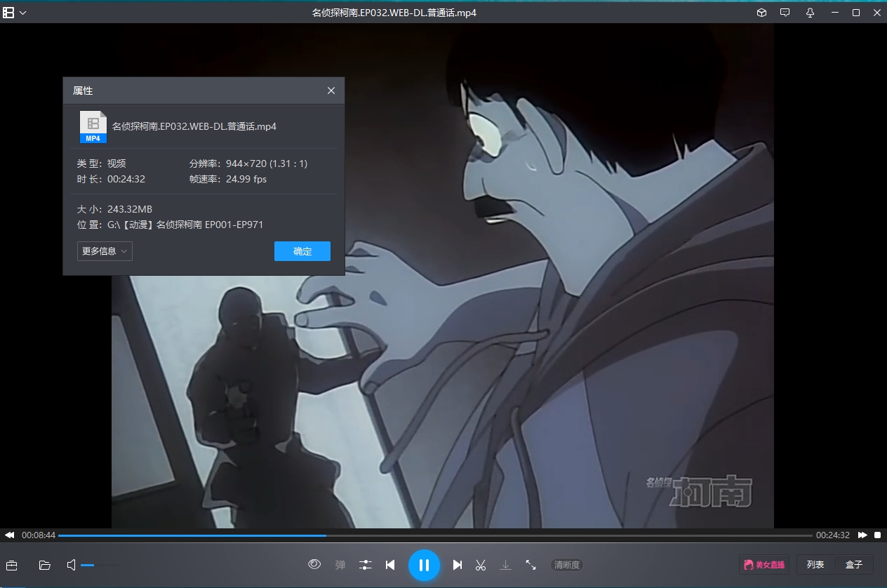This screenshot has height=588, width=887.
Task: Open the 清晰度 quality selector
Action: tap(567, 565)
